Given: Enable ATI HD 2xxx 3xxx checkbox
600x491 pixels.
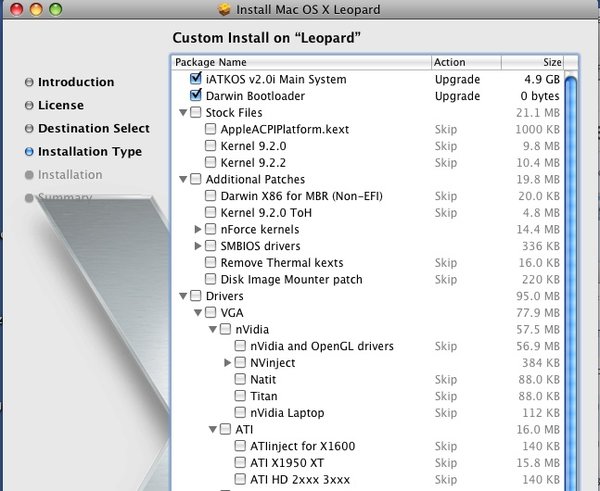Looking at the screenshot, I should [240, 479].
